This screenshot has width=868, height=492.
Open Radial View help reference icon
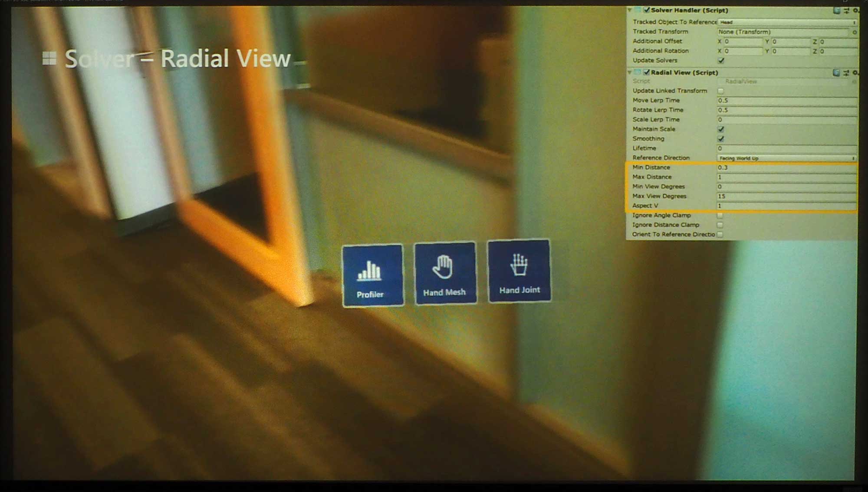[x=836, y=72]
